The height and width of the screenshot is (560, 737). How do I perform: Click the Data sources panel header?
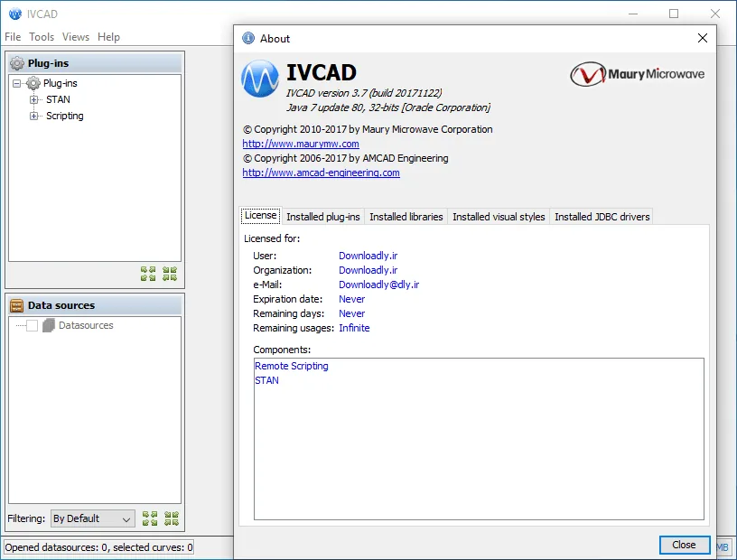click(x=96, y=305)
